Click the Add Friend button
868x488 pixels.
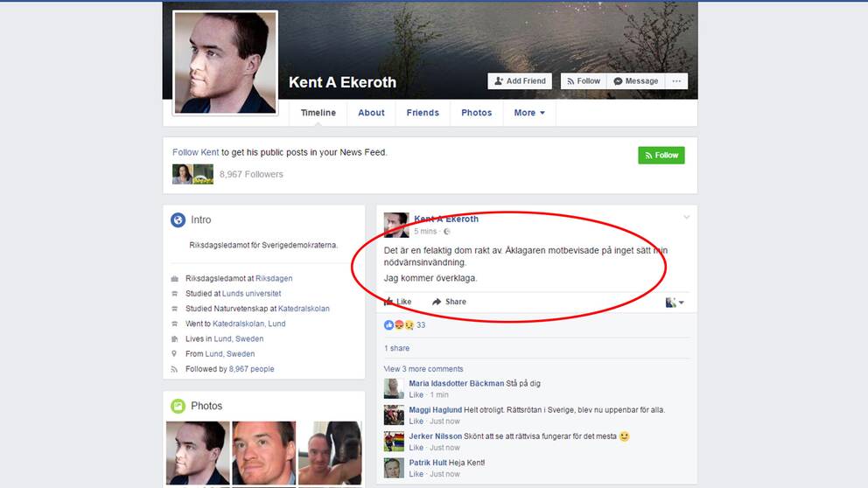[x=521, y=80]
